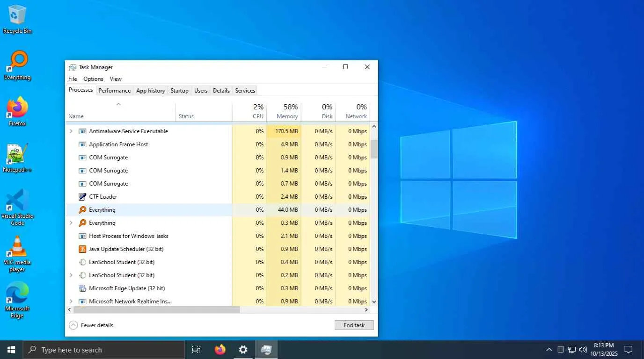The width and height of the screenshot is (644, 359).
Task: Click the Task Manager taskbar button
Action: point(266,350)
